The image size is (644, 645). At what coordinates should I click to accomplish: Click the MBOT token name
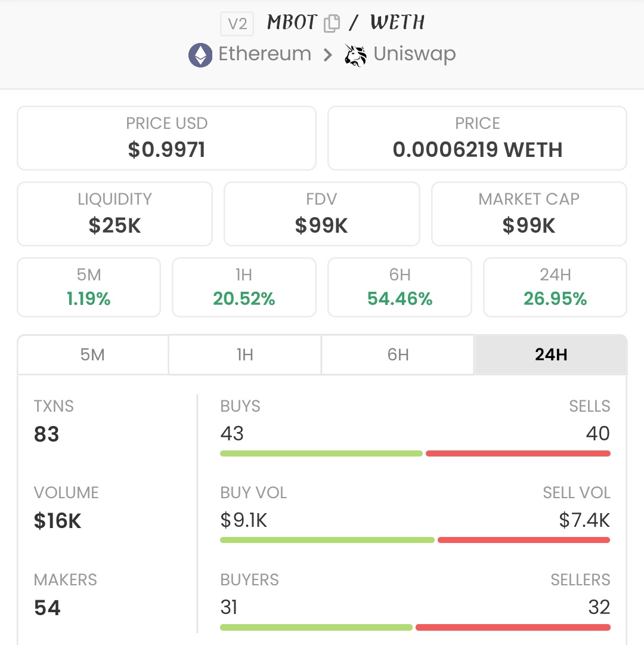(292, 23)
